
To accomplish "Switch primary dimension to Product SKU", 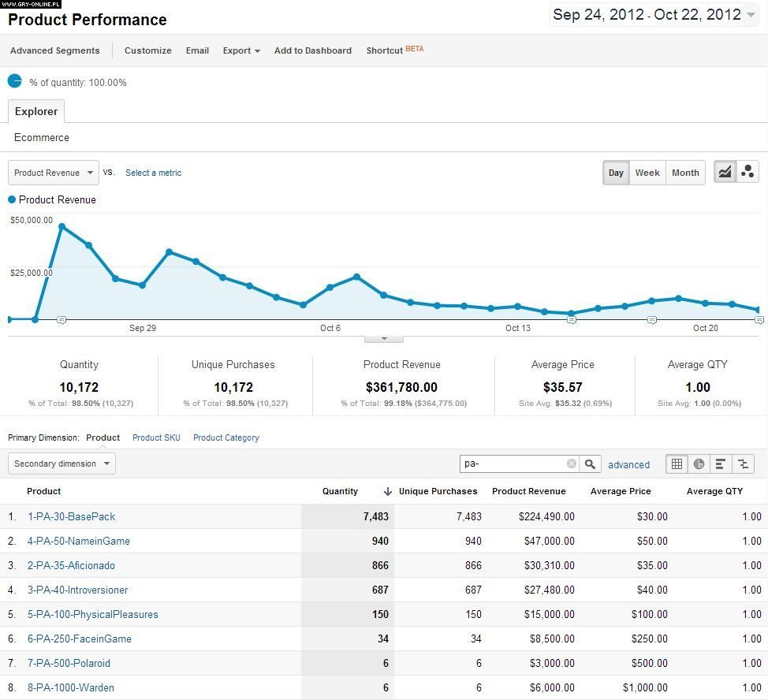I will pos(156,438).
